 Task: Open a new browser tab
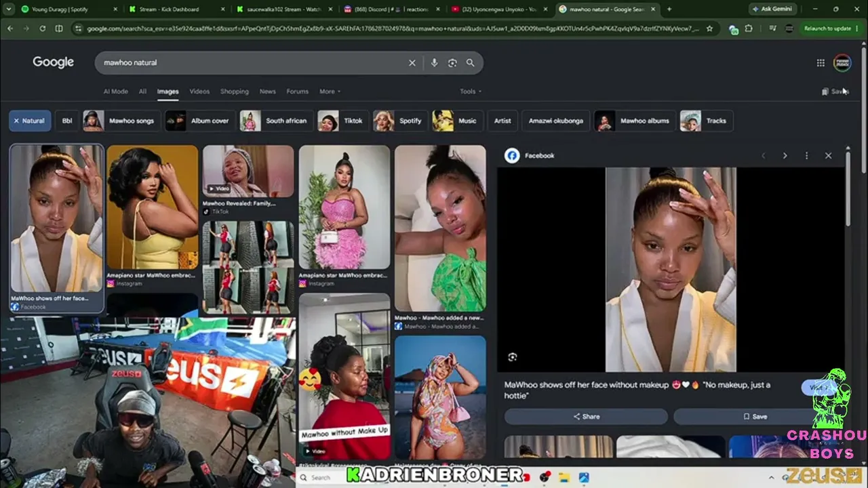[x=669, y=9]
